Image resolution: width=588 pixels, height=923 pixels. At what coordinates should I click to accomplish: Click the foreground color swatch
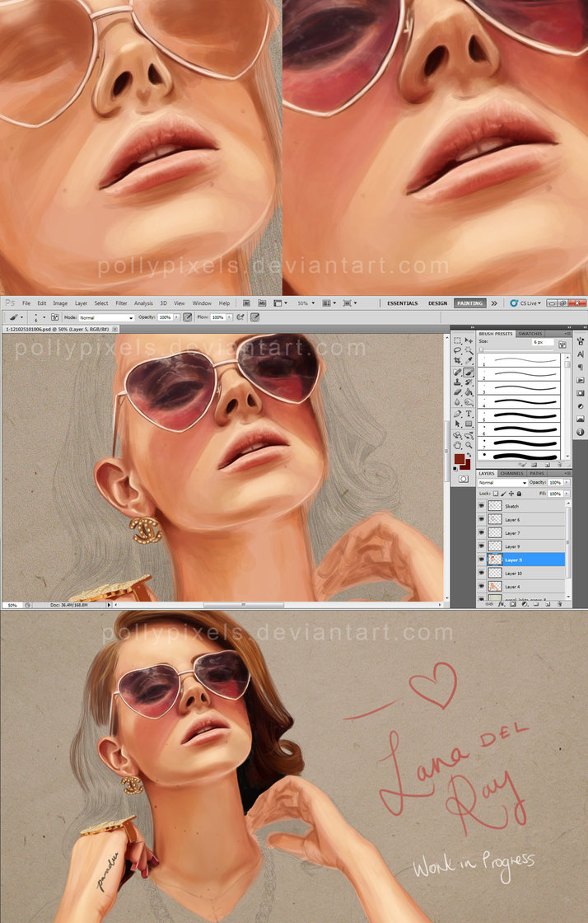[x=459, y=458]
